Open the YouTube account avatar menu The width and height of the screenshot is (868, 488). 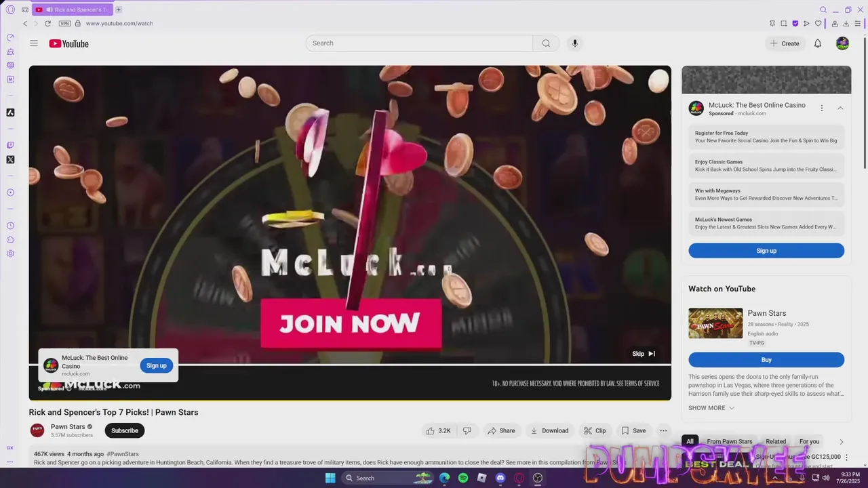(x=842, y=43)
